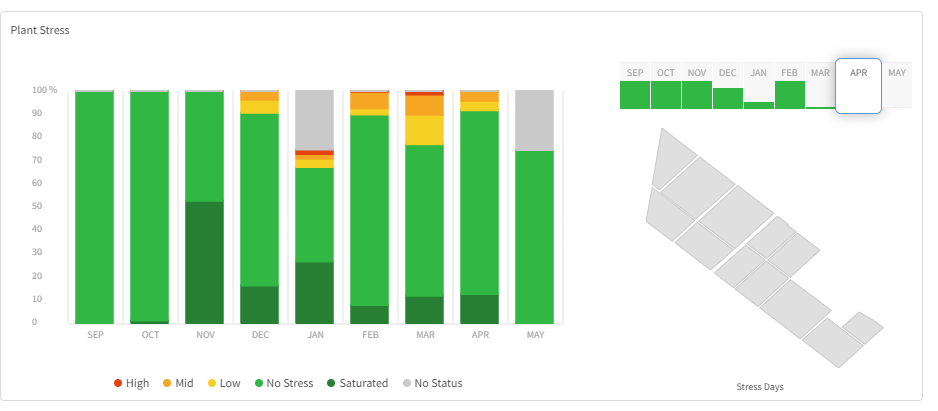
Task: Switch to the DEC month tab
Action: [728, 85]
